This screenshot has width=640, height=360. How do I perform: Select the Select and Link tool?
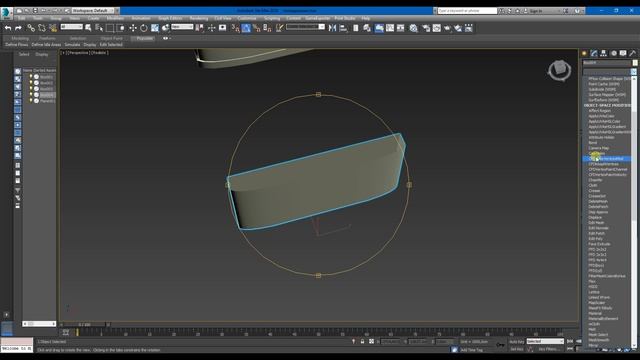[31, 28]
